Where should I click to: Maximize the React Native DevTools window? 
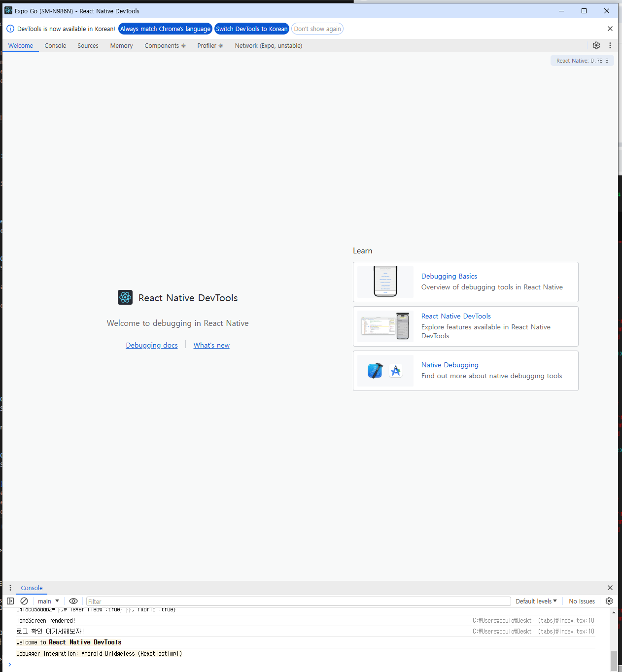coord(584,10)
